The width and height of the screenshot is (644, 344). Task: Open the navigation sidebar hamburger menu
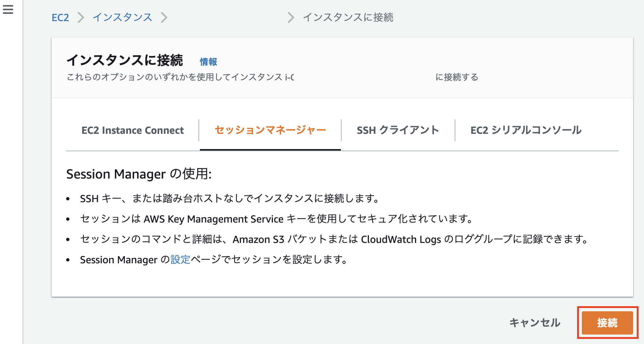pos(8,10)
